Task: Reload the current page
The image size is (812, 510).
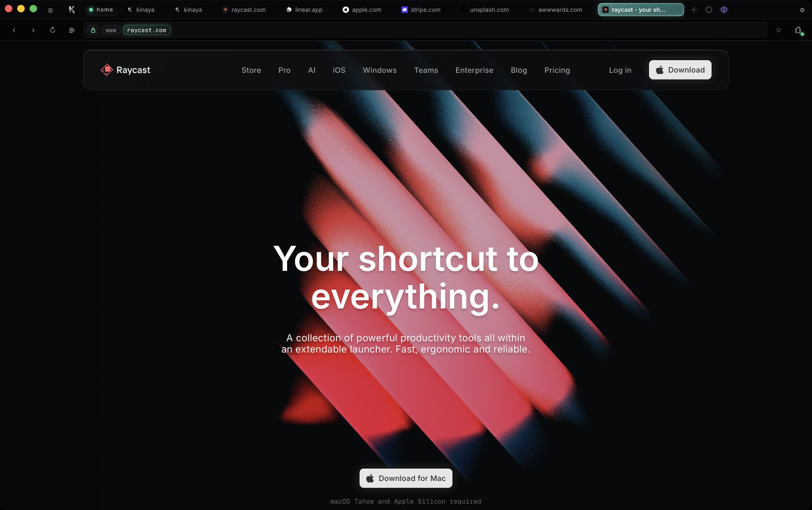Action: click(52, 30)
